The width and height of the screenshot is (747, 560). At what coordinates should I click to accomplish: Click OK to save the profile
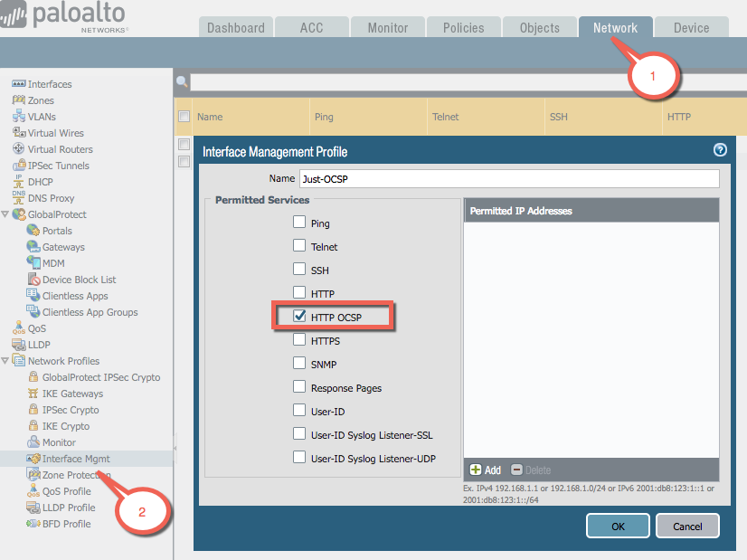pos(618,527)
